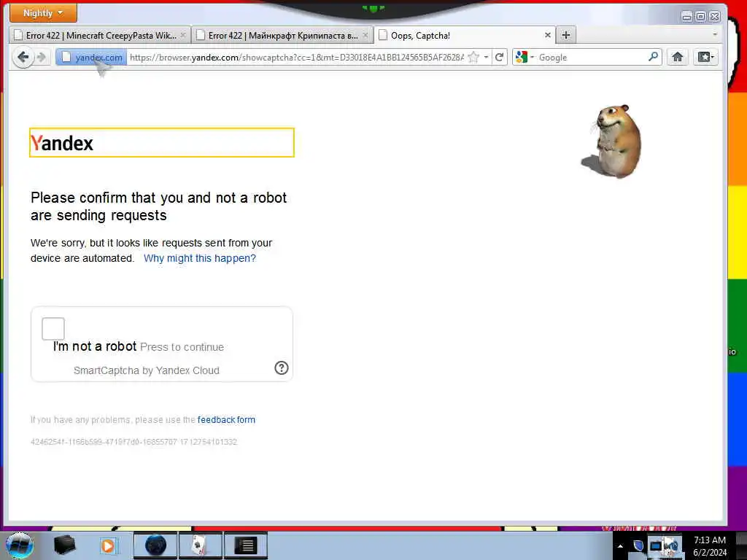Switch to the Minecraft CreepyPasta Wiki tab
Image resolution: width=747 pixels, height=560 pixels.
coord(100,35)
